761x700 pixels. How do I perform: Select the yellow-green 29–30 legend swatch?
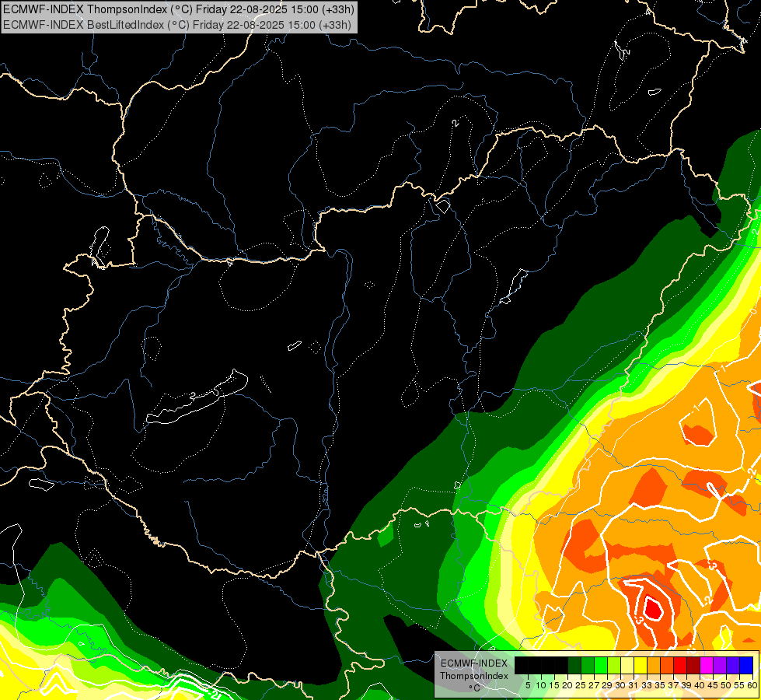(x=614, y=665)
